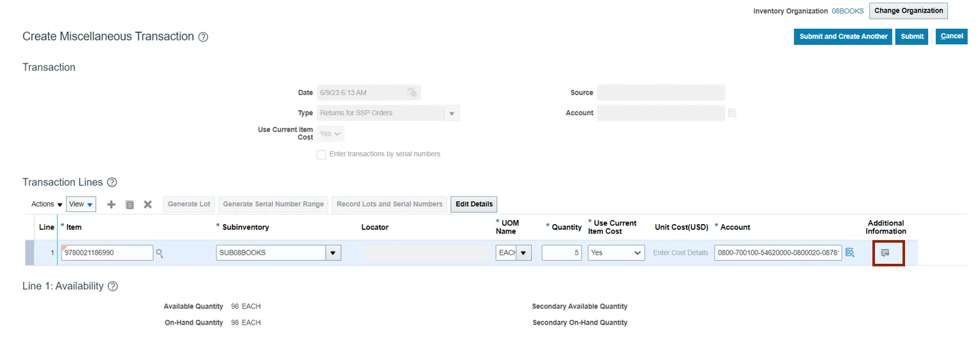This screenshot has width=980, height=356.
Task: Open Additional Information icon for line 1
Action: (885, 253)
